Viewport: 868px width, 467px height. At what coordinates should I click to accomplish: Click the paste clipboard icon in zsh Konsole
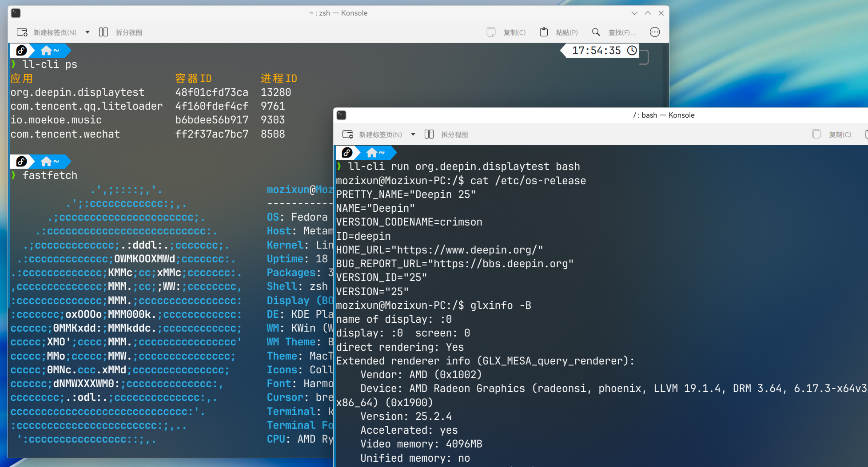(x=544, y=32)
